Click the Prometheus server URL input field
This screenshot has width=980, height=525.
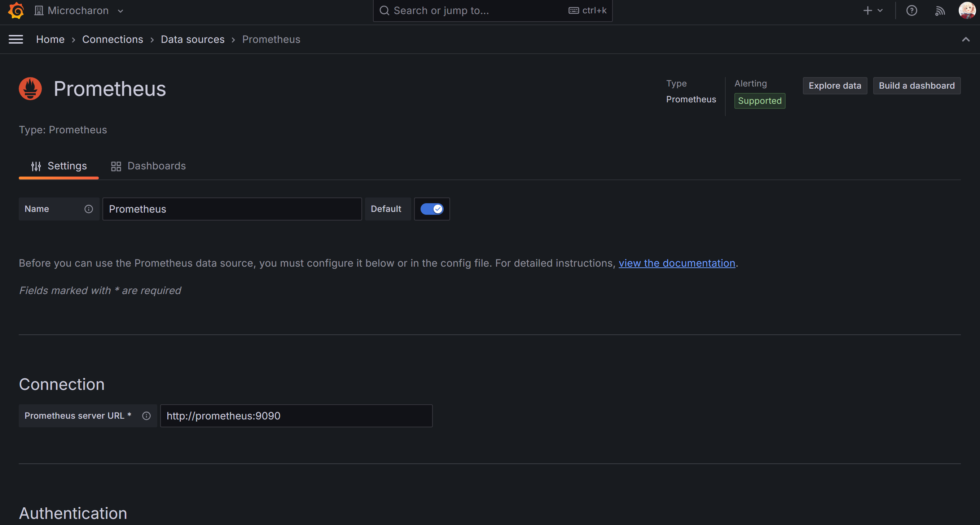[296, 415]
